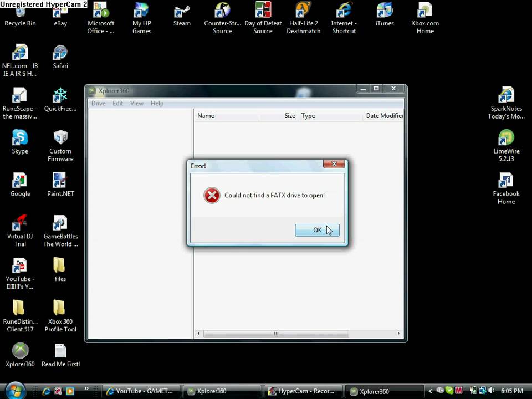Launch iTunes from the desktop

coord(385,16)
